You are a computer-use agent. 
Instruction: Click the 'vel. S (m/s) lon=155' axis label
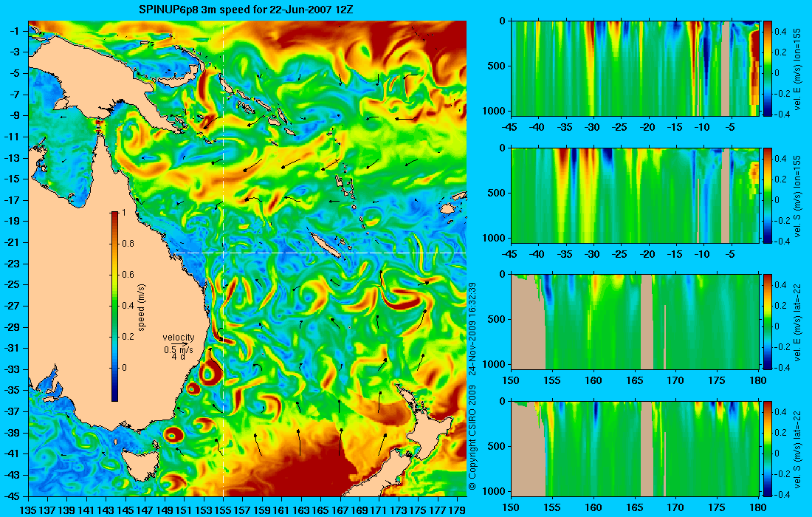point(797,195)
